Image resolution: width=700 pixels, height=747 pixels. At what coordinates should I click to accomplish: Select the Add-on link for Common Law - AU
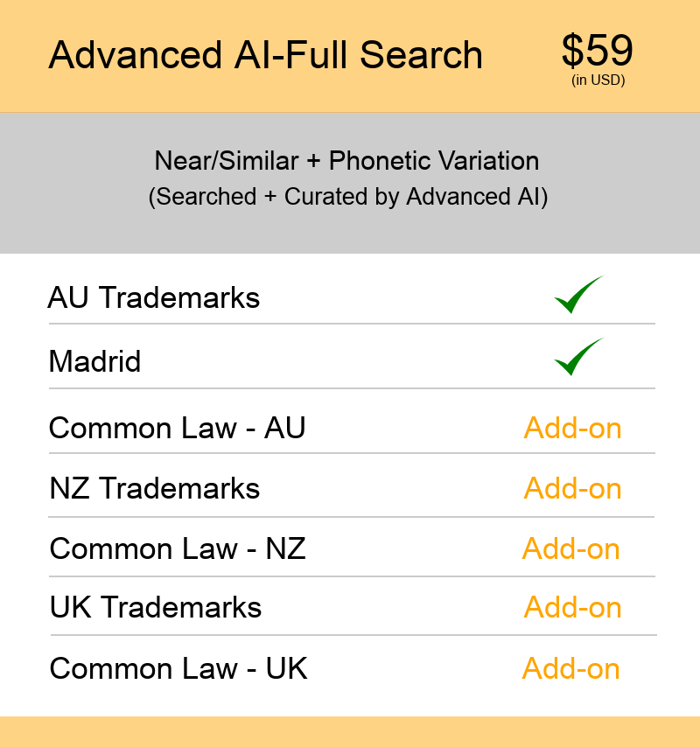click(x=572, y=429)
